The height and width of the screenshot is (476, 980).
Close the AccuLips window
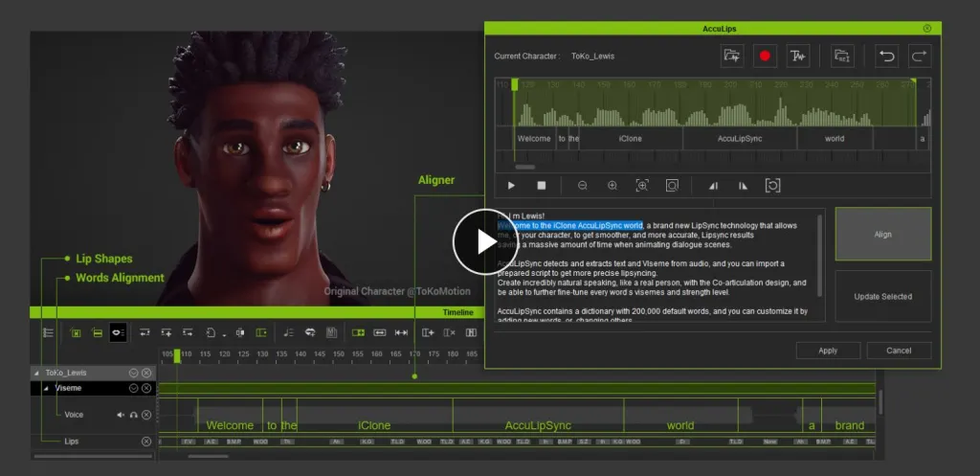point(926,28)
